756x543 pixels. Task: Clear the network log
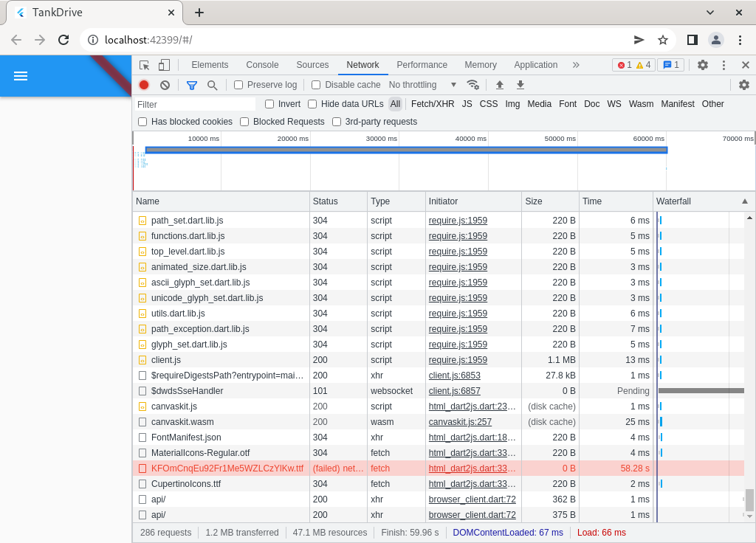[165, 85]
